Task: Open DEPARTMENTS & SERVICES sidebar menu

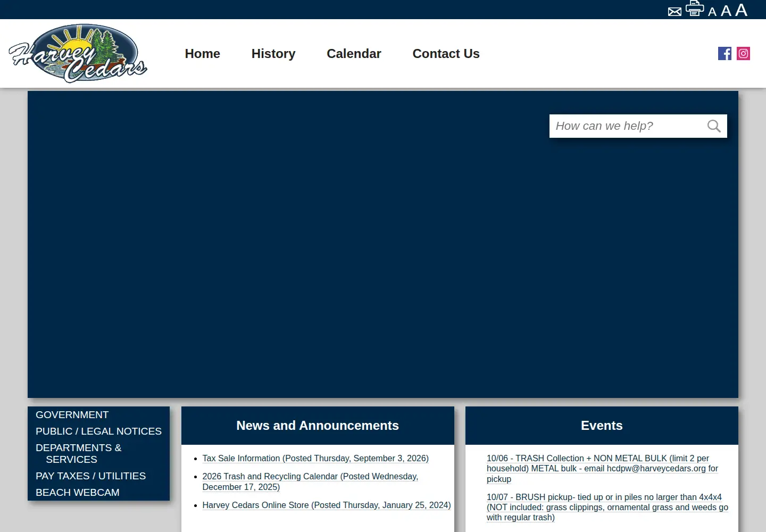Action: tap(79, 454)
